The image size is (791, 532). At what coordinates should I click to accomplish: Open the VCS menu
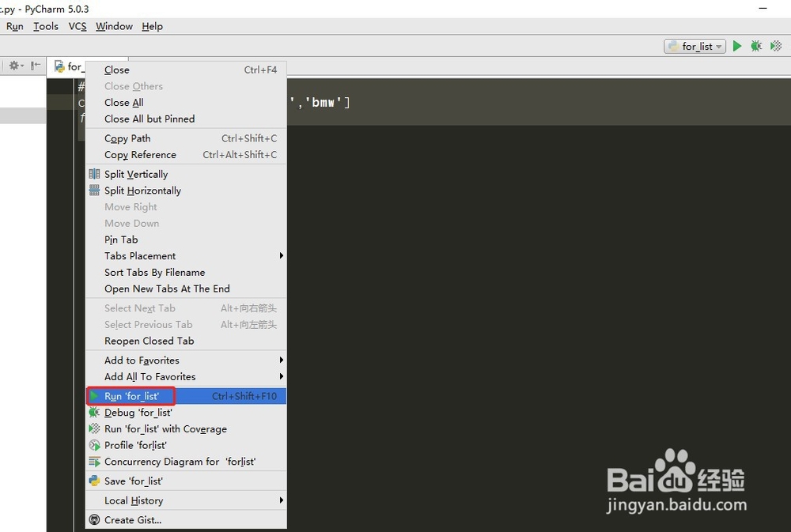pyautogui.click(x=78, y=26)
